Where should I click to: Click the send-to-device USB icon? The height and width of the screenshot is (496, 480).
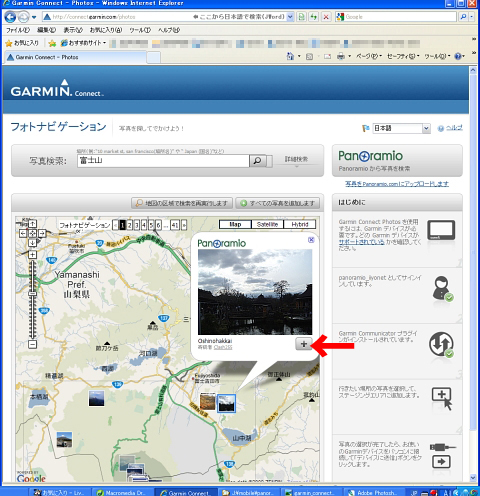click(x=442, y=455)
